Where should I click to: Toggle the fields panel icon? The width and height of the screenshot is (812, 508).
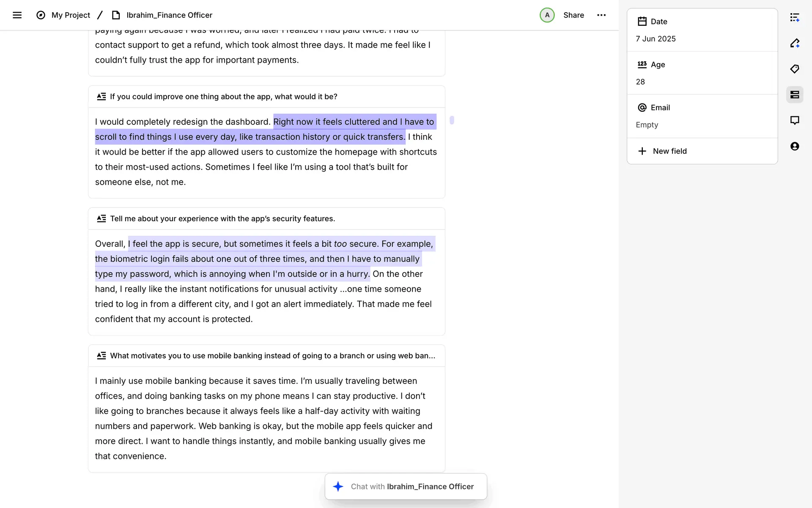pos(795,95)
